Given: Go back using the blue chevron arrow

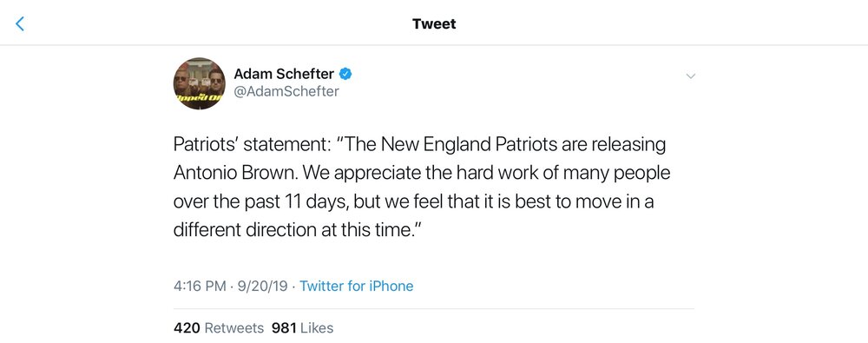Looking at the screenshot, I should [x=20, y=23].
